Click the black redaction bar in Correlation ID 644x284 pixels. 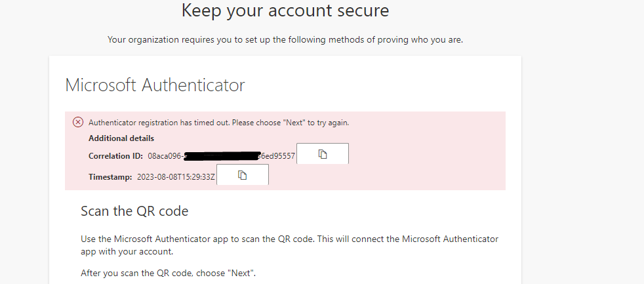pos(222,157)
